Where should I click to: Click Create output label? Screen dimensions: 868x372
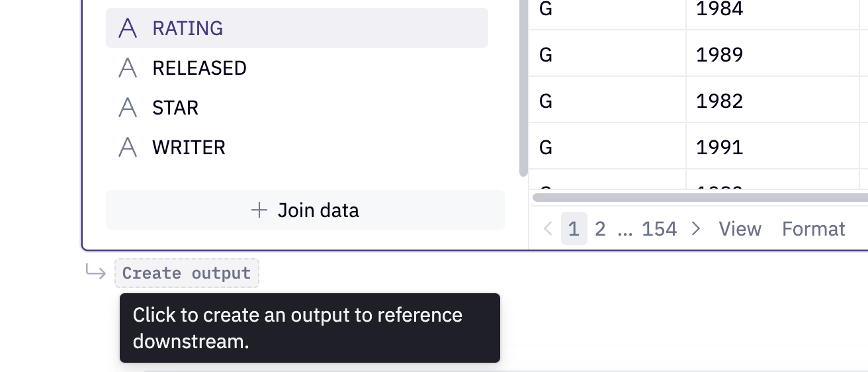point(187,273)
